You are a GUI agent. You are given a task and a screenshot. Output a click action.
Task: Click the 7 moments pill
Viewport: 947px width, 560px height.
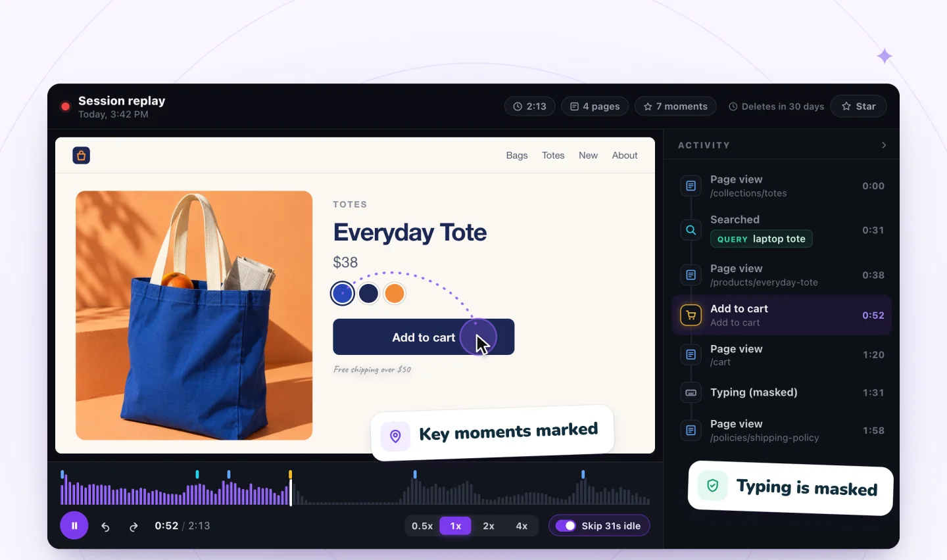click(x=675, y=106)
